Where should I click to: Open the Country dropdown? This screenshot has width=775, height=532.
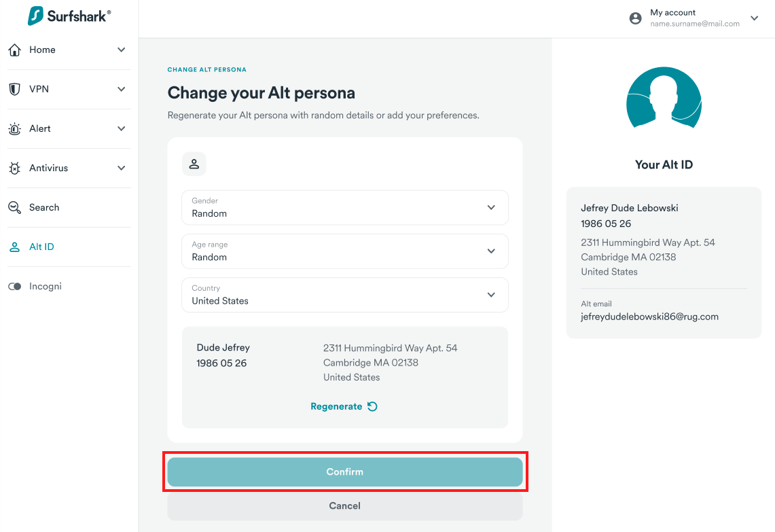click(x=345, y=295)
